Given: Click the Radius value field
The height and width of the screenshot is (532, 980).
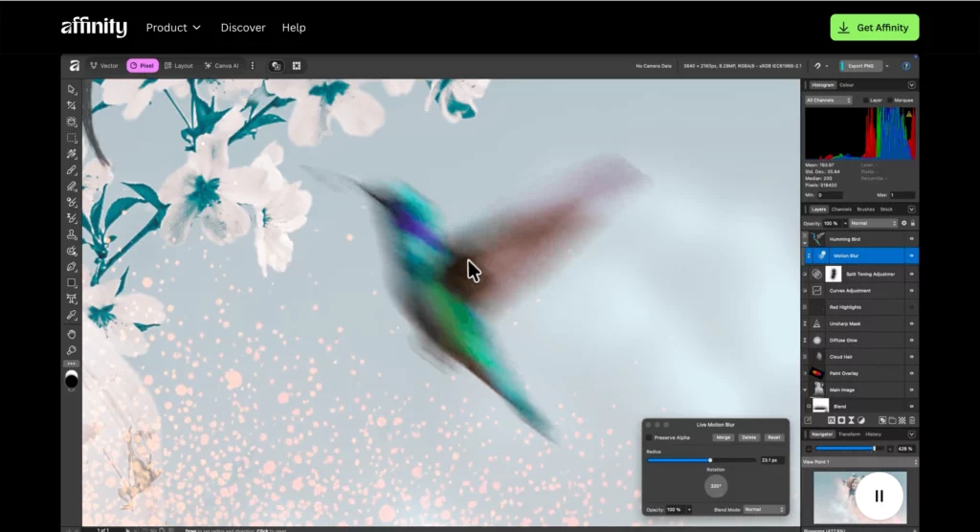Looking at the screenshot, I should click(x=771, y=460).
